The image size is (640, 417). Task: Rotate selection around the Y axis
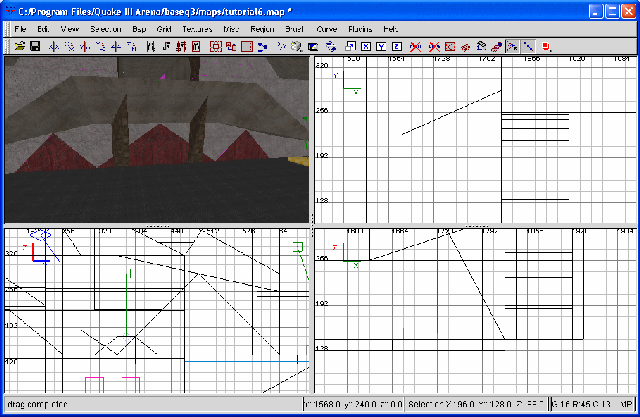pos(100,47)
